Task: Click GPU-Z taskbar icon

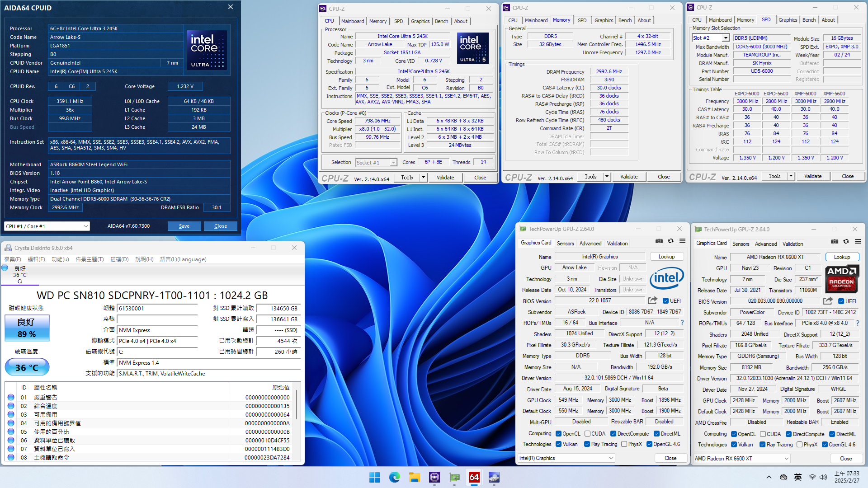Action: coord(454,477)
